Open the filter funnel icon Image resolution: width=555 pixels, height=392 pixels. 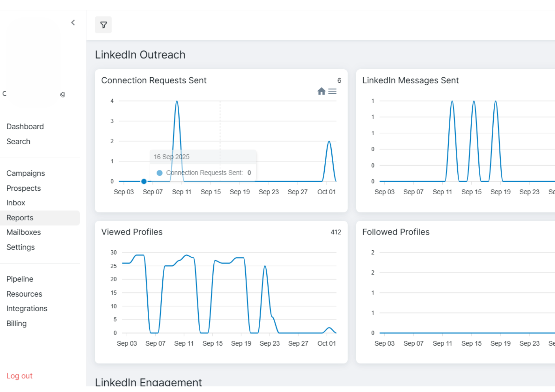103,25
